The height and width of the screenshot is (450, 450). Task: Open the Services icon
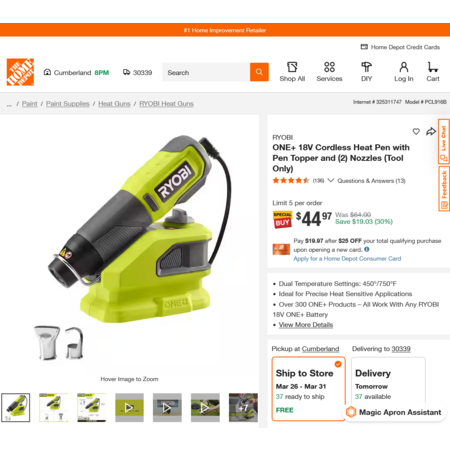pos(329,67)
